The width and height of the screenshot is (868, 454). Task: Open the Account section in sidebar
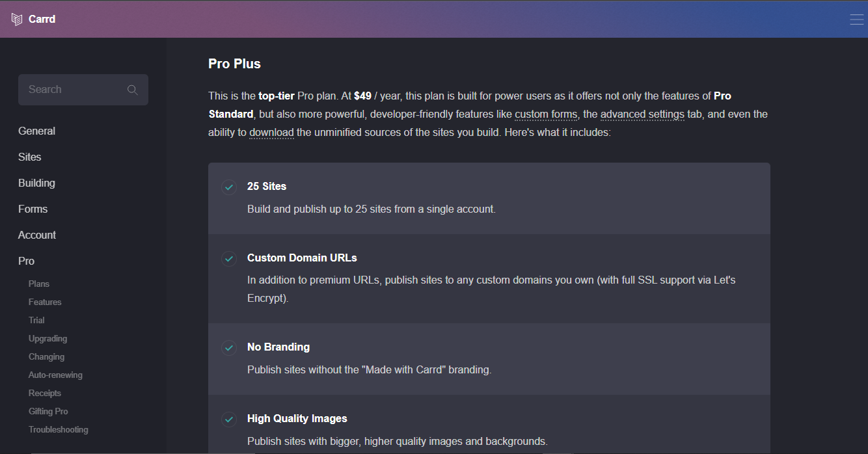pyautogui.click(x=37, y=235)
